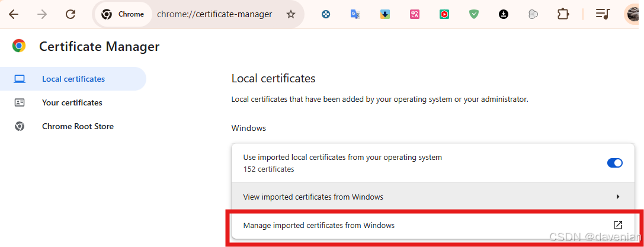Click the chrome://certificate-manager address field
Screen dimensions: 644x247
coord(214,14)
